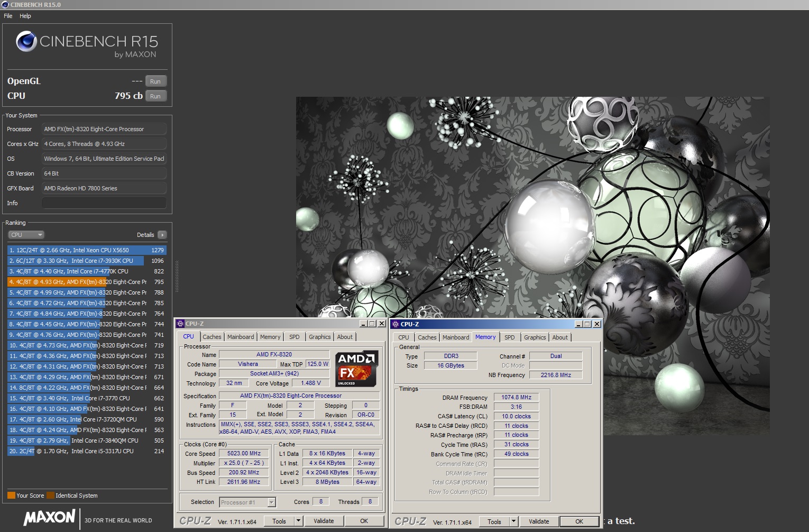The image size is (809, 532).
Task: Click the Details arrow icon in Ranking
Action: pos(162,235)
